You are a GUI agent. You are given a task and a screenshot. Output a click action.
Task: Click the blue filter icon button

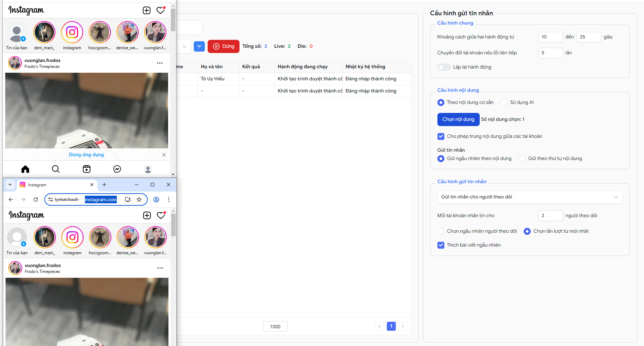(199, 46)
